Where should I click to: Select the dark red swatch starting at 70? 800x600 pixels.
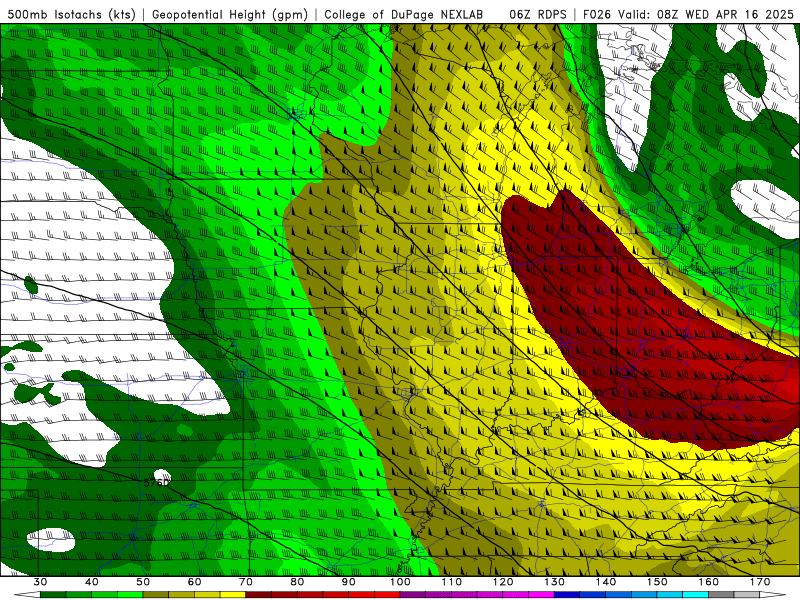click(259, 595)
